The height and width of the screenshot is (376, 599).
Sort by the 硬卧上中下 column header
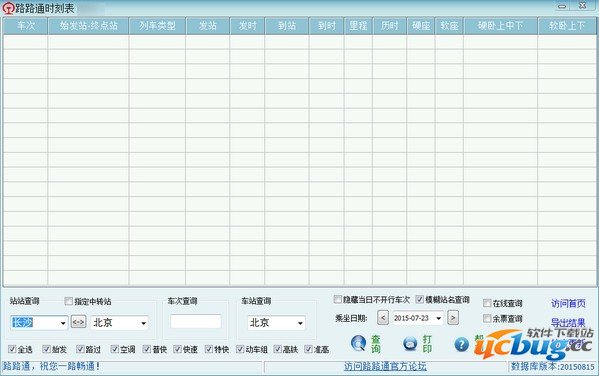(500, 26)
